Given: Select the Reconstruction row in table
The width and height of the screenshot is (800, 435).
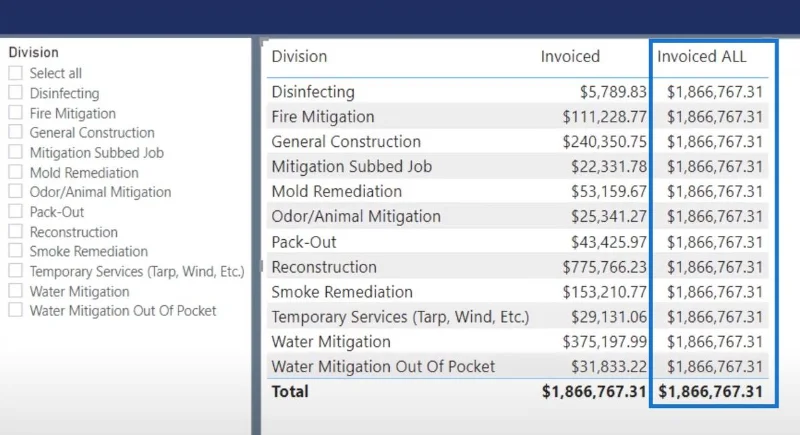Looking at the screenshot, I should tap(517, 267).
